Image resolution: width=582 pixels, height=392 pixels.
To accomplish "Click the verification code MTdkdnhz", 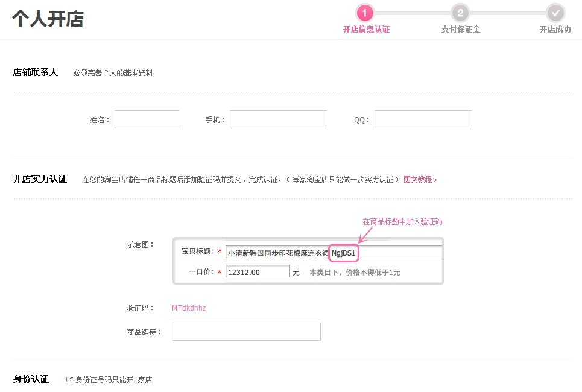I will [189, 308].
